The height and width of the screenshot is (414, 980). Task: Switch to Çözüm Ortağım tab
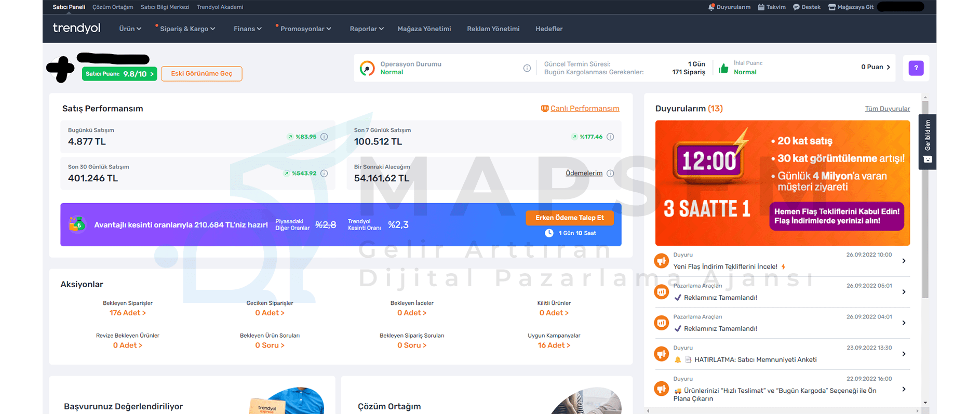point(113,7)
